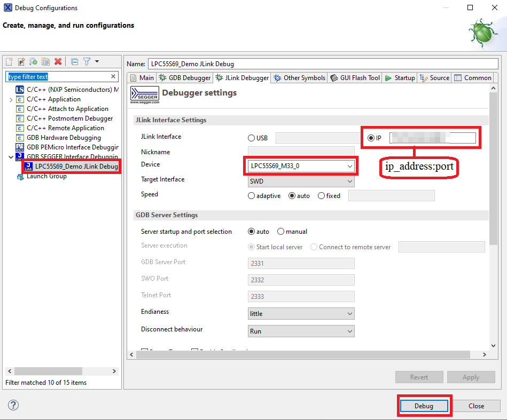507x420 pixels.
Task: Click the Export launch configuration icon
Action: coord(33,61)
